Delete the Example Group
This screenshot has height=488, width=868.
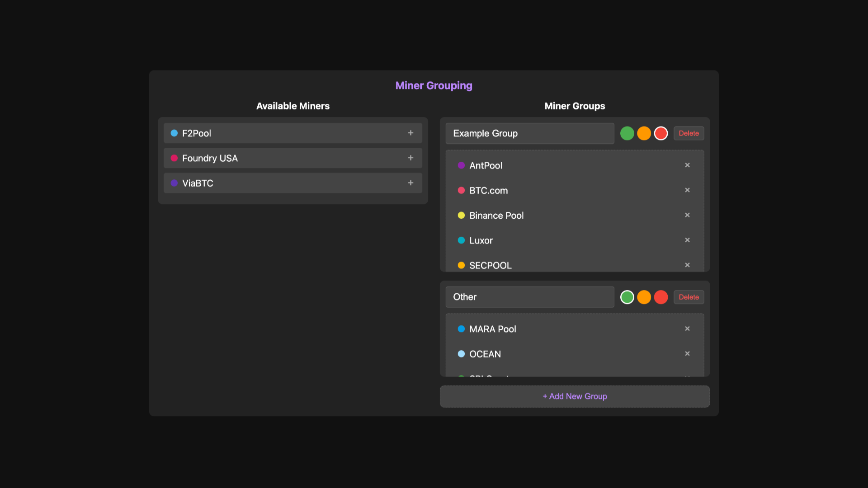[x=689, y=133]
